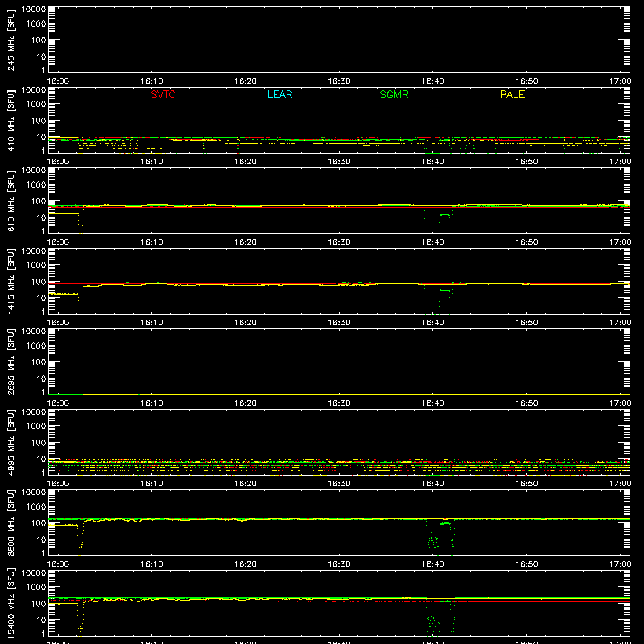Select the 2695 MHz [SFU] axis title

coord(10,361)
